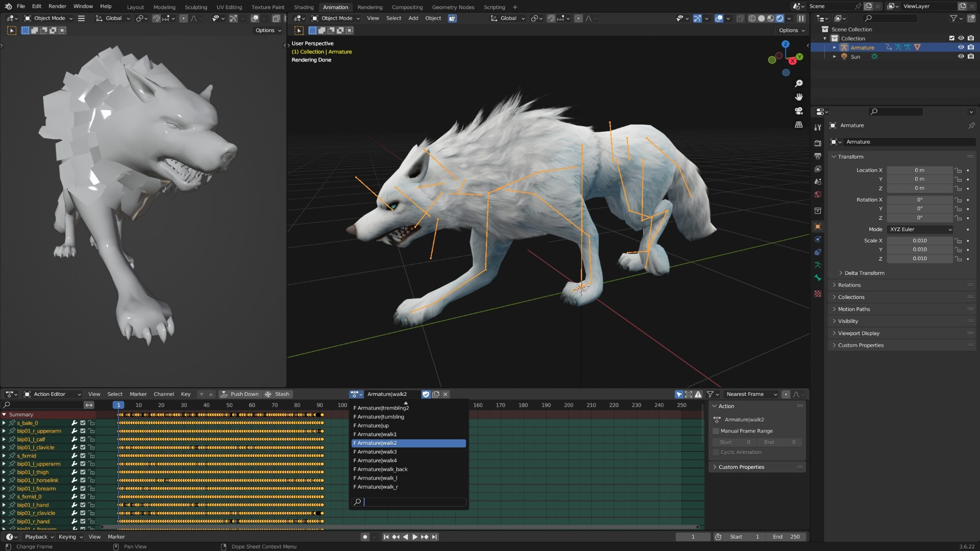Image resolution: width=980 pixels, height=551 pixels.
Task: Toggle visibility eye of Armature in outliner
Action: pos(961,47)
